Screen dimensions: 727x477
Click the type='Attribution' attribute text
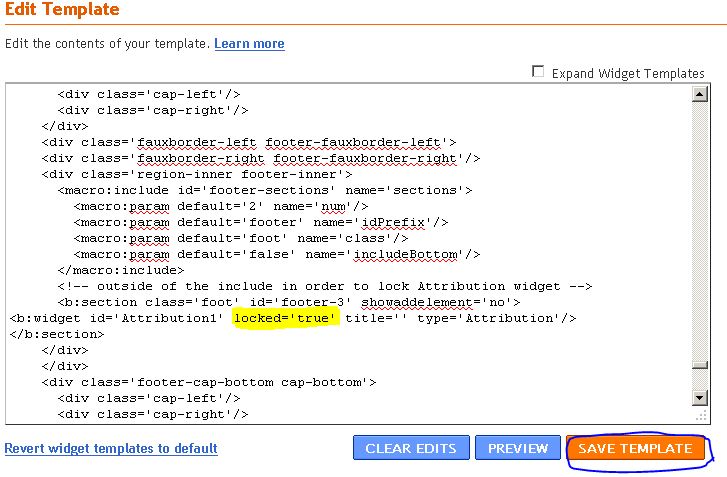(x=489, y=318)
